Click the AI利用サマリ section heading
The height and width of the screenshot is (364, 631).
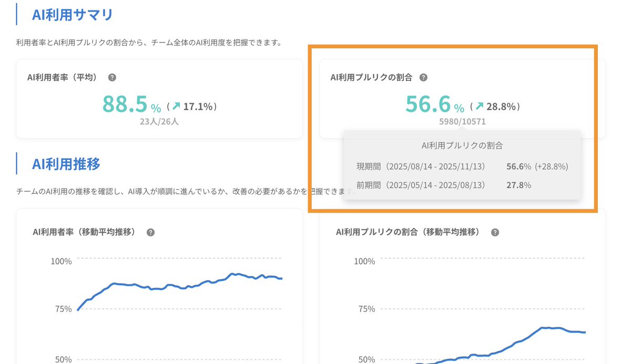pyautogui.click(x=73, y=15)
